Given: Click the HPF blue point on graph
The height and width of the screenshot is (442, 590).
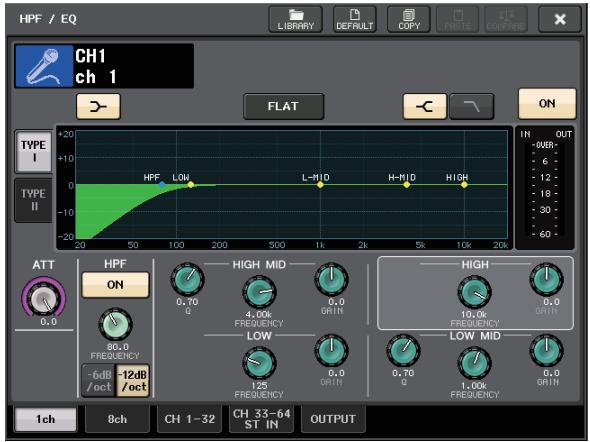Looking at the screenshot, I should 162,185.
